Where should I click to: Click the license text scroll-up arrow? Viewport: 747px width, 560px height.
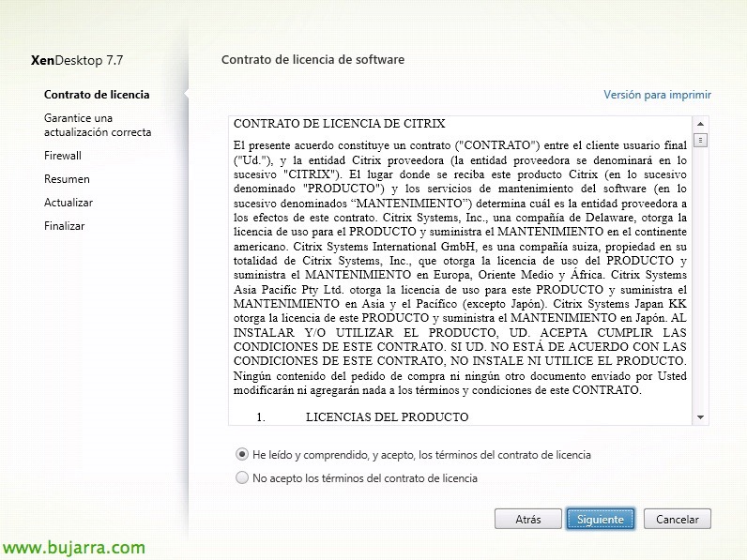tap(700, 124)
